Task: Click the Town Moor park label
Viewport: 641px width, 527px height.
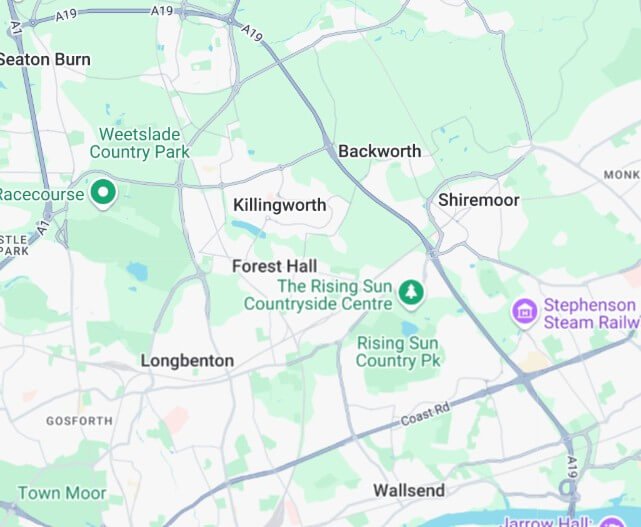Action: [62, 493]
